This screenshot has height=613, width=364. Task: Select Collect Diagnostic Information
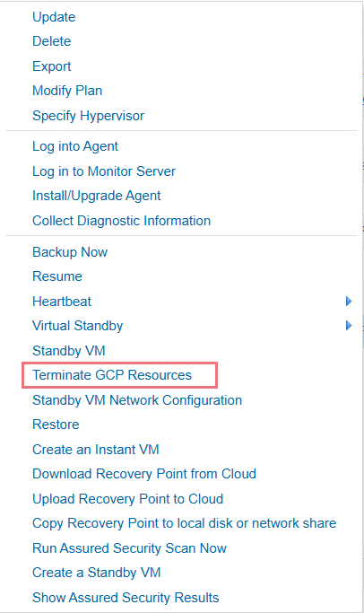[121, 221]
